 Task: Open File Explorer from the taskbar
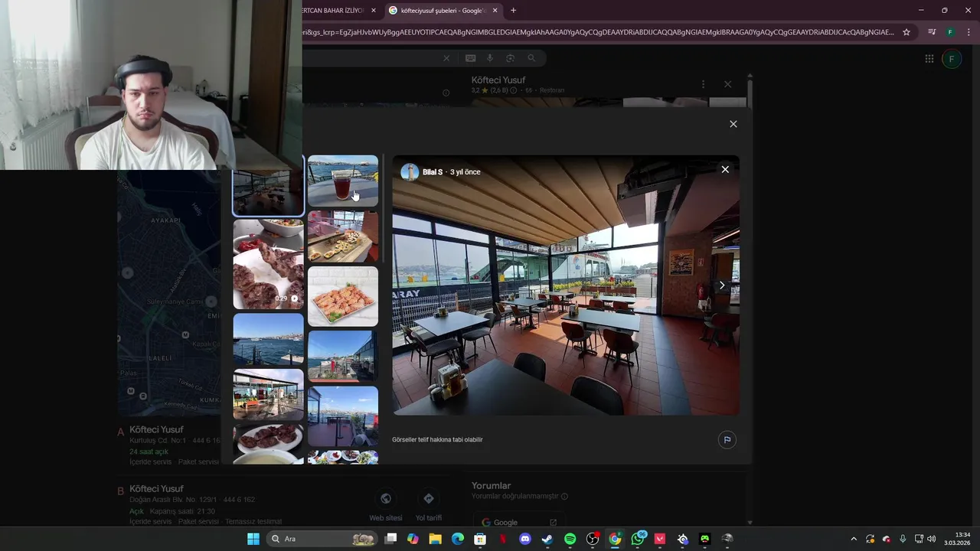pyautogui.click(x=435, y=539)
